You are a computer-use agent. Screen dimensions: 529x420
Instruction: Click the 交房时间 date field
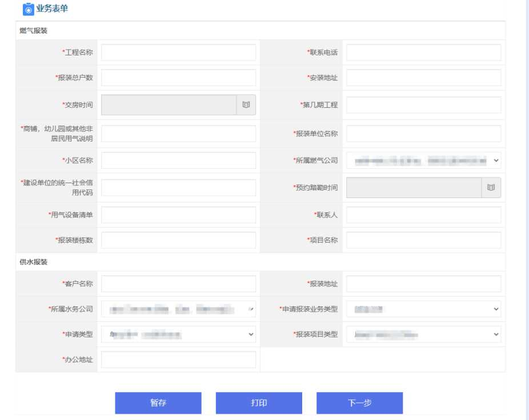(169, 105)
